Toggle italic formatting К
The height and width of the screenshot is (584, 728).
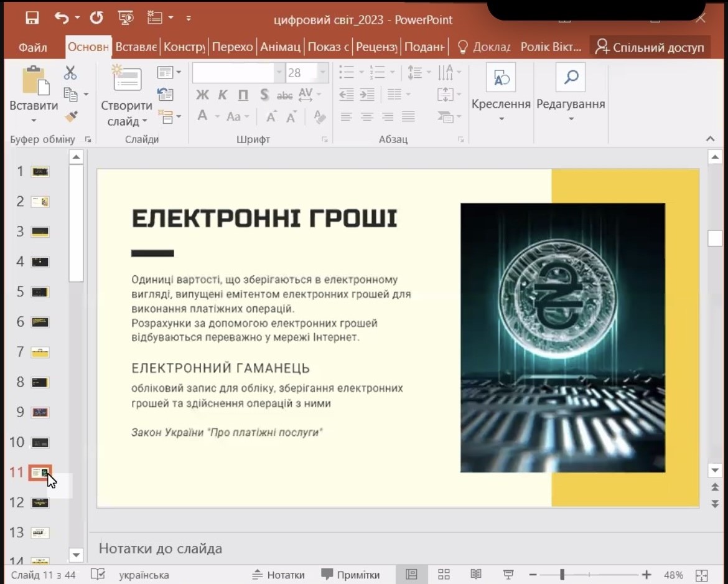pos(223,95)
